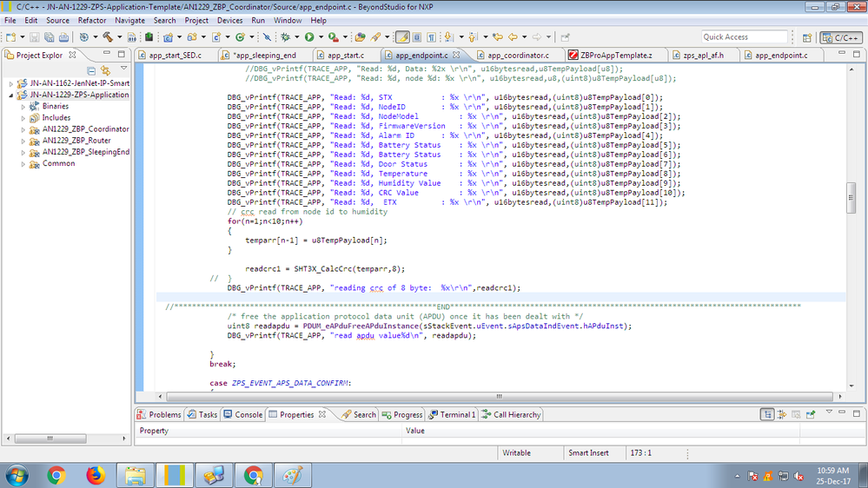Click the build configuration gear icon
The image size is (868, 488).
[83, 37]
